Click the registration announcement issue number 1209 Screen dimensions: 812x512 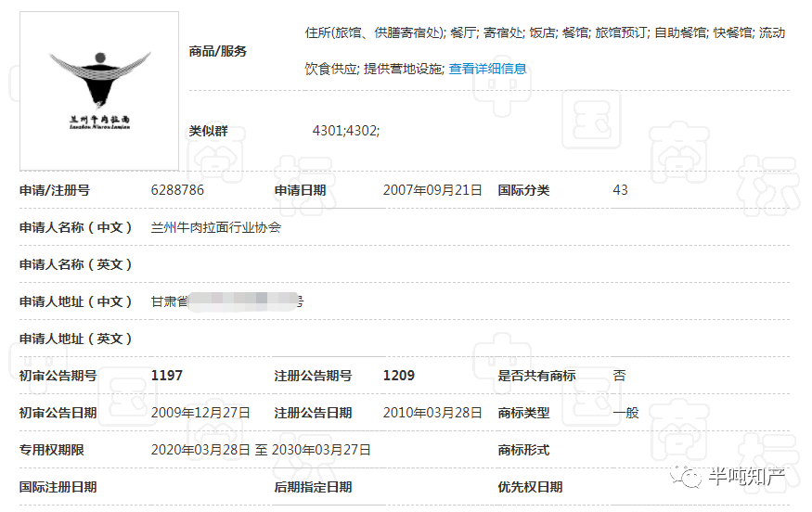coord(399,376)
